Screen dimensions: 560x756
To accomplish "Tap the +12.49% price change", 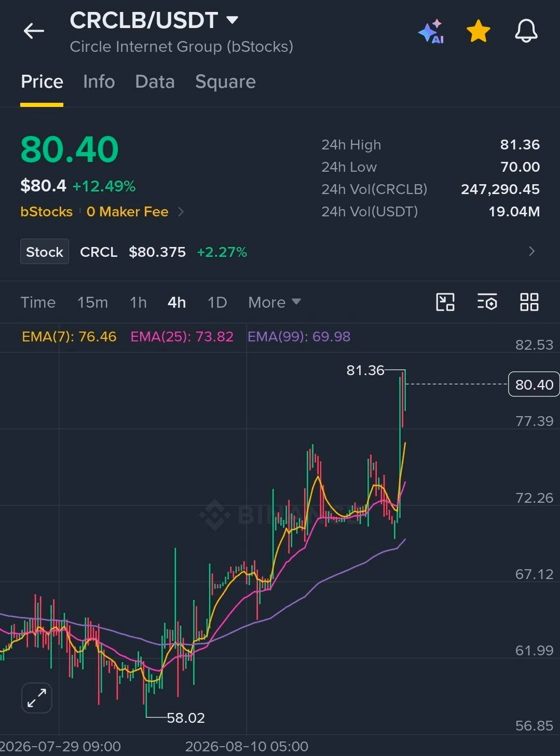I will coord(104,186).
